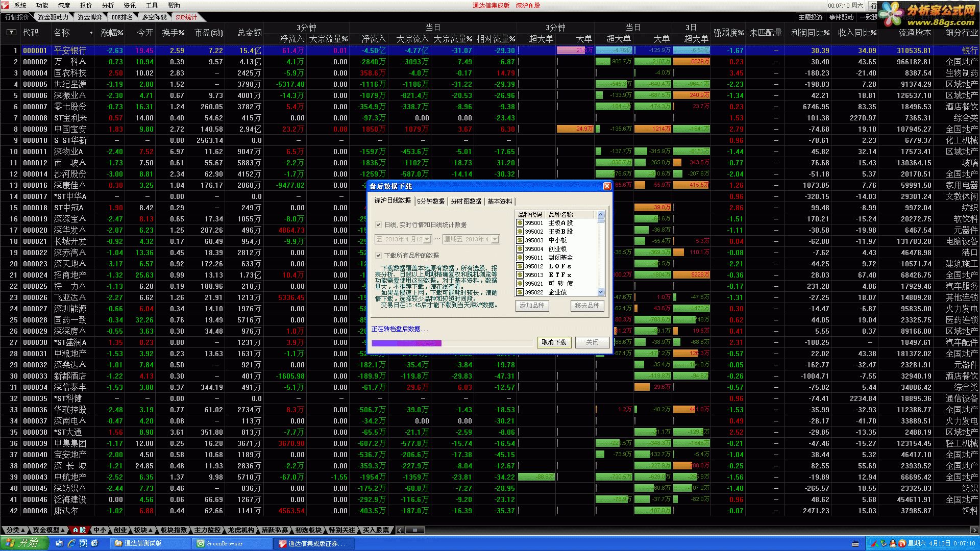Click the third quick launch icon
This screenshot has height=551, width=980.
(83, 543)
